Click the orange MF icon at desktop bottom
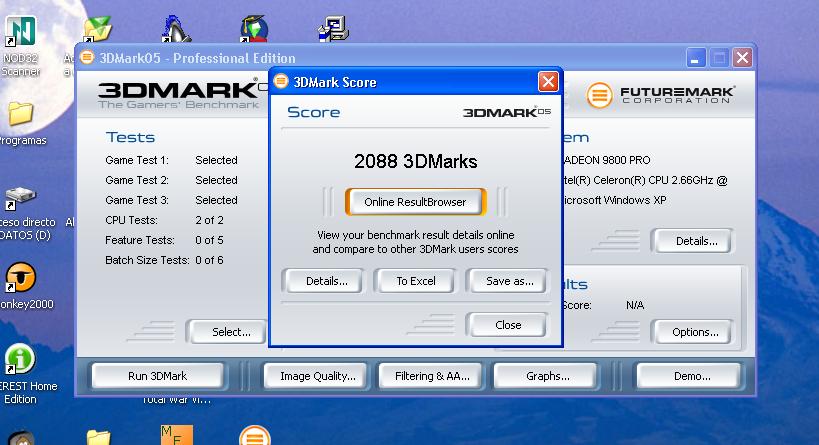 pos(176,436)
